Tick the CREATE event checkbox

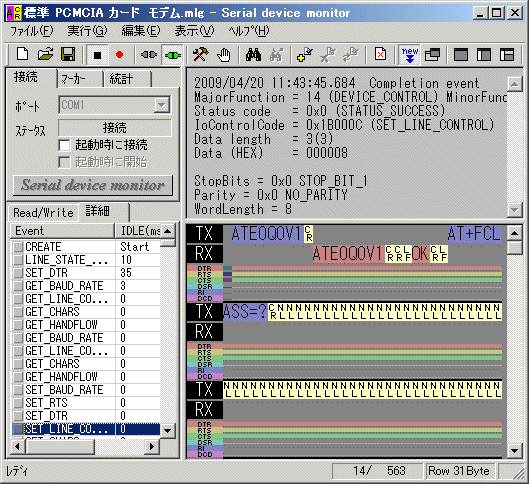tap(18, 247)
